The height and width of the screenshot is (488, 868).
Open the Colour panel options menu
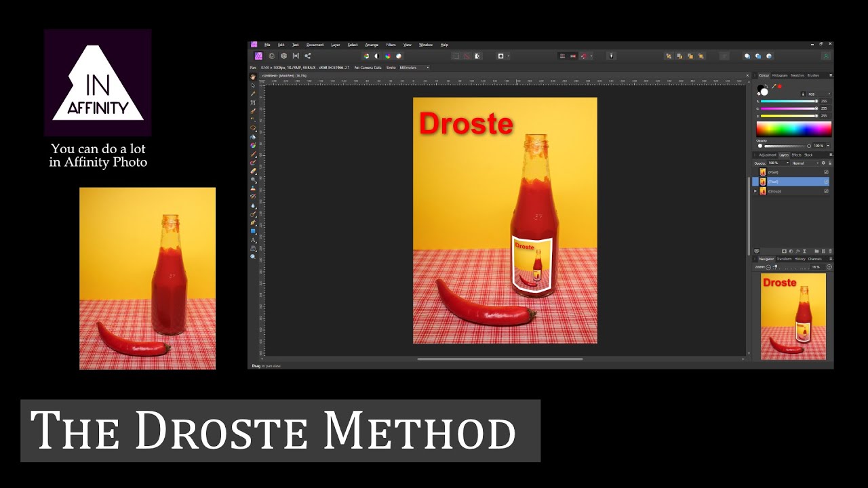[831, 75]
